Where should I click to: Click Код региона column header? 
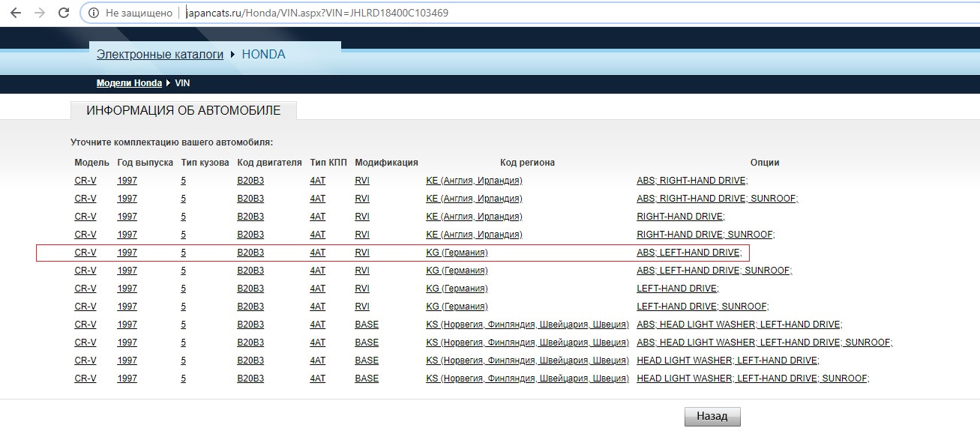[x=527, y=163]
